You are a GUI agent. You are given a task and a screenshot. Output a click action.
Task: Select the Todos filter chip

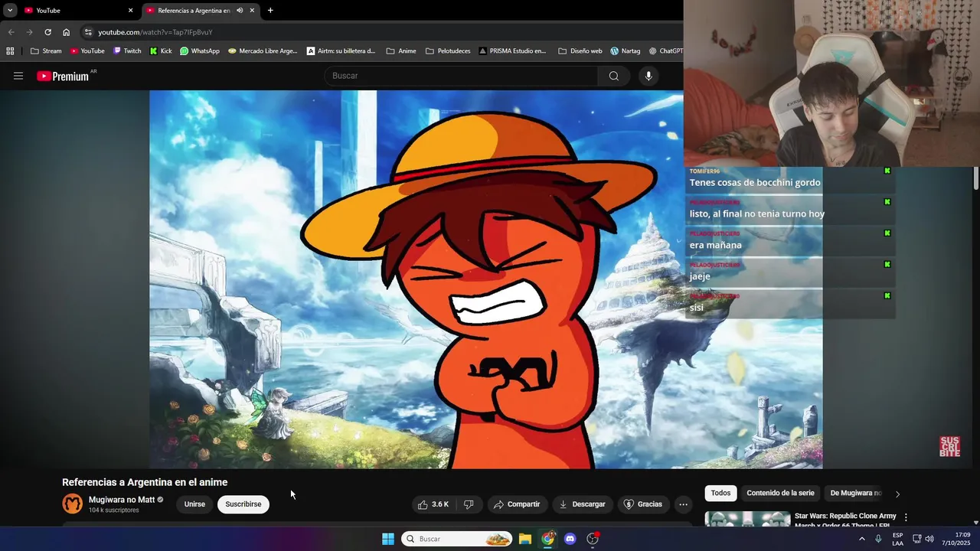pos(720,494)
